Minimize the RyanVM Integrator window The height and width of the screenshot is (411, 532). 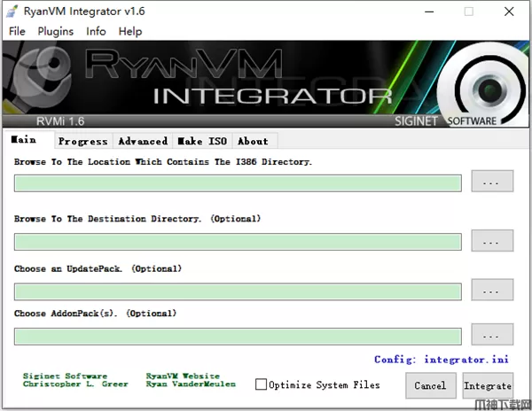[429, 12]
